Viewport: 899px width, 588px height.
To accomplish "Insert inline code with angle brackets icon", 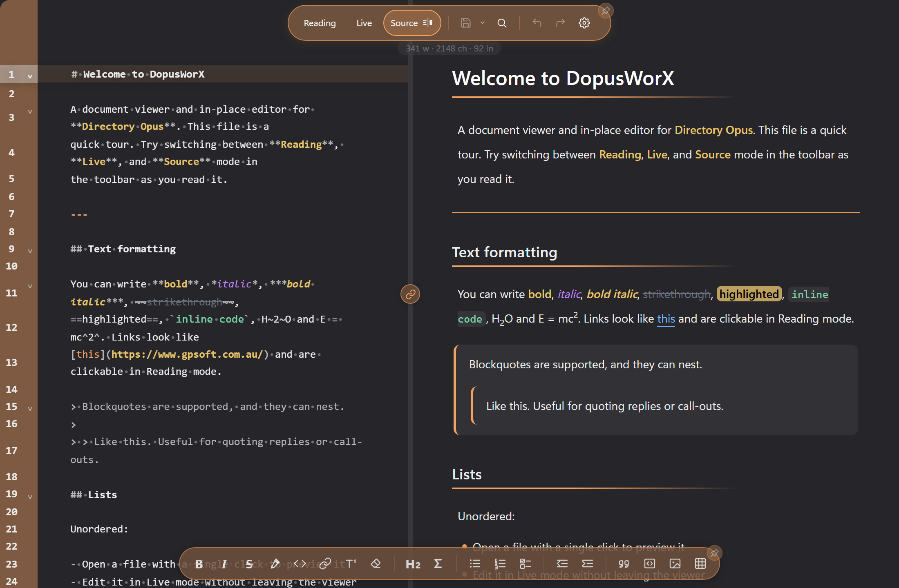I will [x=300, y=564].
